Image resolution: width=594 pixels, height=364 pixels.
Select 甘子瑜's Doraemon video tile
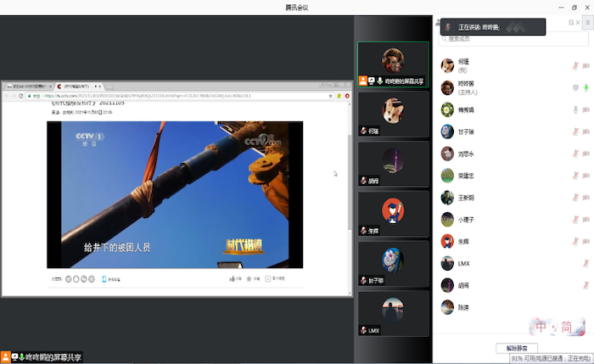point(393,264)
